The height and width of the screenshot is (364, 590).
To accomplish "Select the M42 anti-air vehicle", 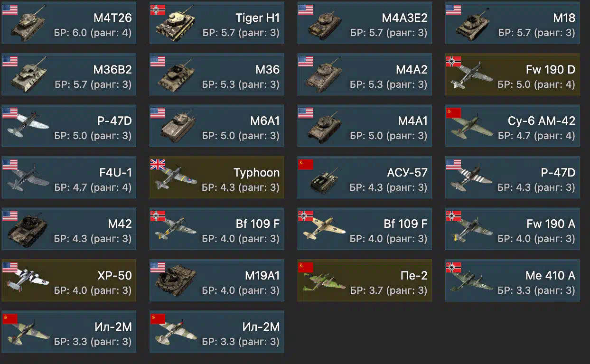I will 69,229.
